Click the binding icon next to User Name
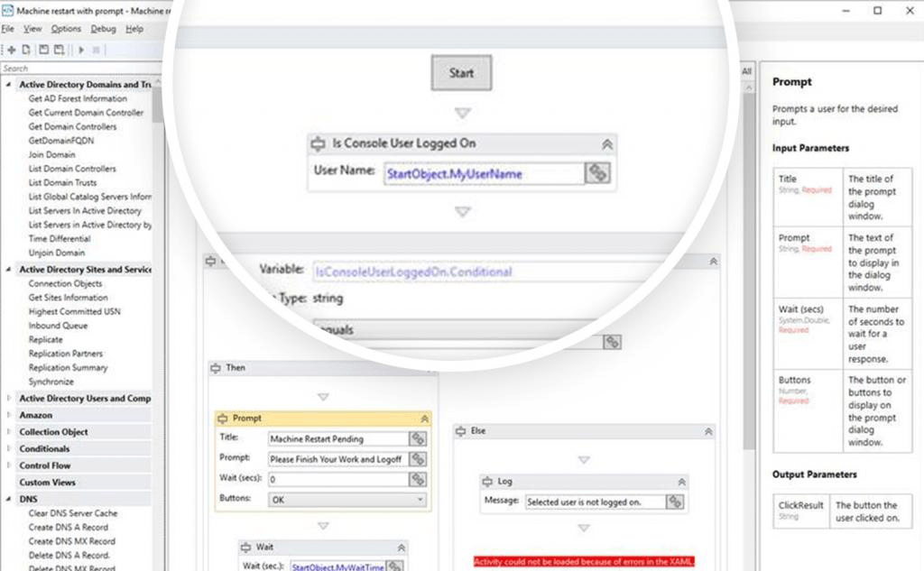 pyautogui.click(x=597, y=173)
